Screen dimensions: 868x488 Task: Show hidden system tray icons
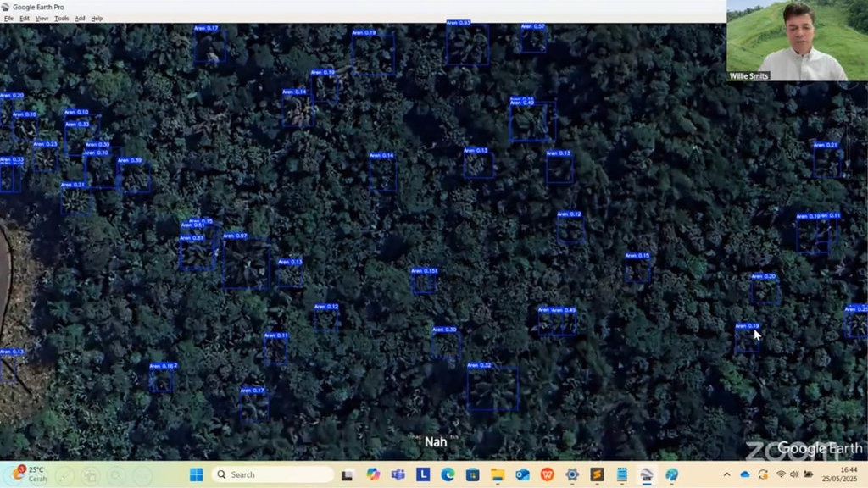tap(726, 474)
